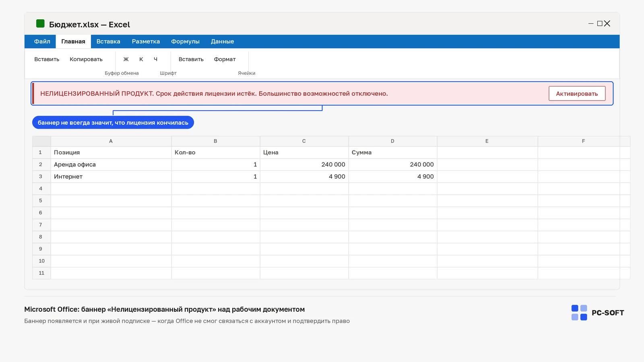This screenshot has height=362, width=644.
Task: Click the cell Интернет
Action: pos(111,177)
